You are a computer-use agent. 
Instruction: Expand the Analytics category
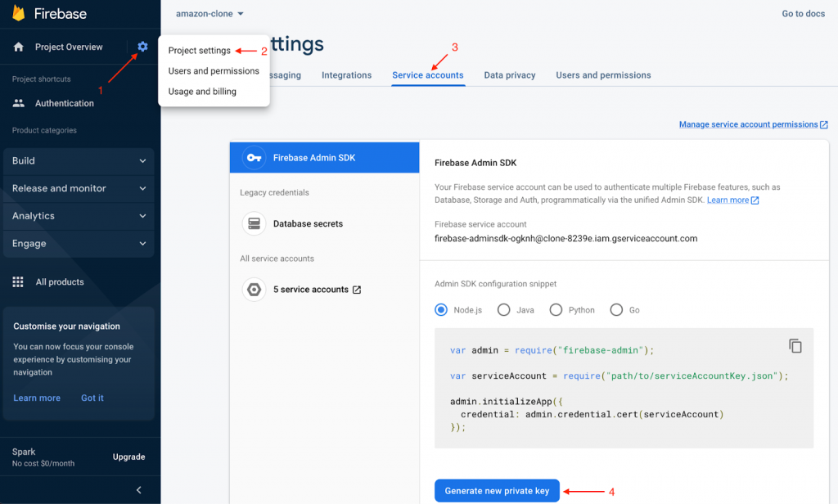pyautogui.click(x=79, y=216)
